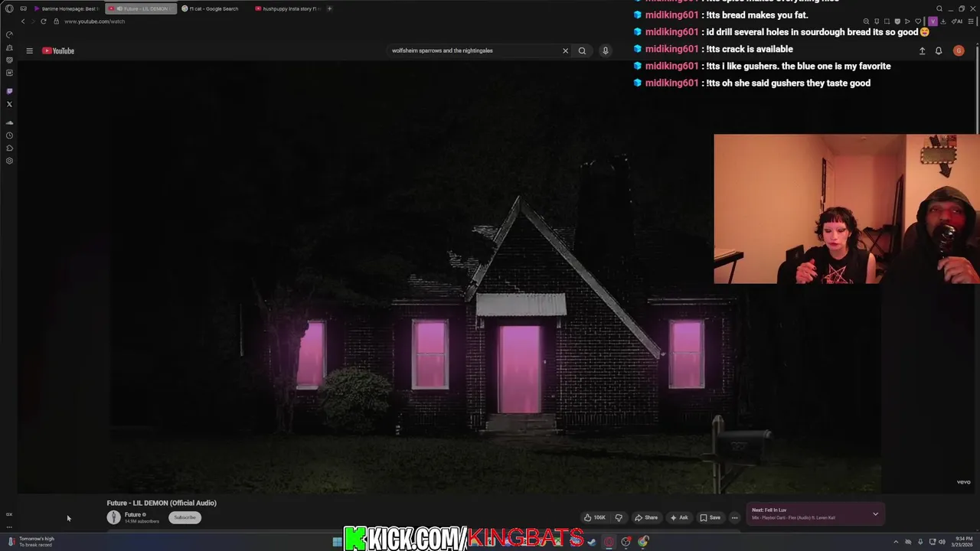Go back in browser history
This screenshot has height=551, width=980.
click(x=23, y=21)
